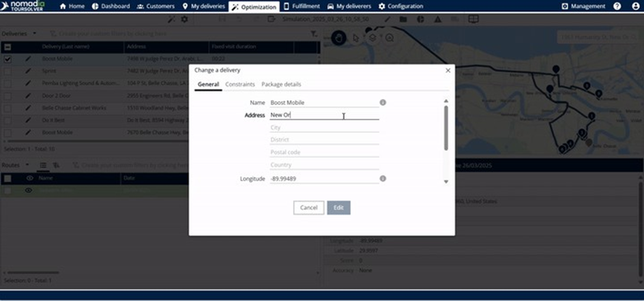Click the zoom magnifier tool on map
Screen dimensions: 644x301
[389, 38]
